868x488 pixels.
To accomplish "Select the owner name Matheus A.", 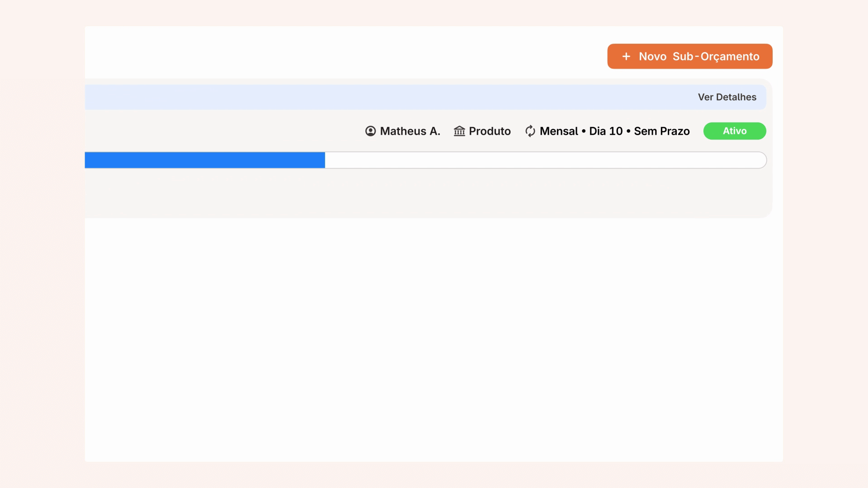I will coord(410,131).
